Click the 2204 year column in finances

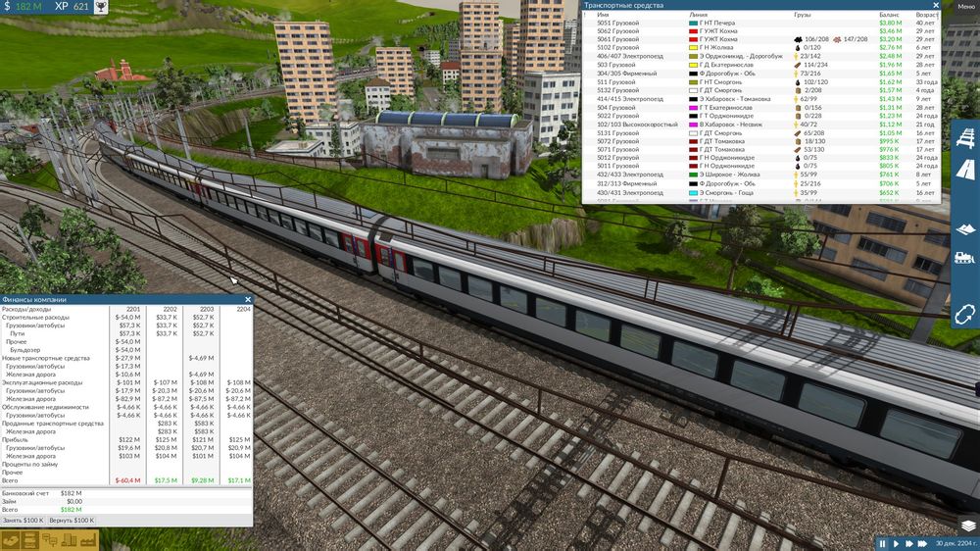243,309
